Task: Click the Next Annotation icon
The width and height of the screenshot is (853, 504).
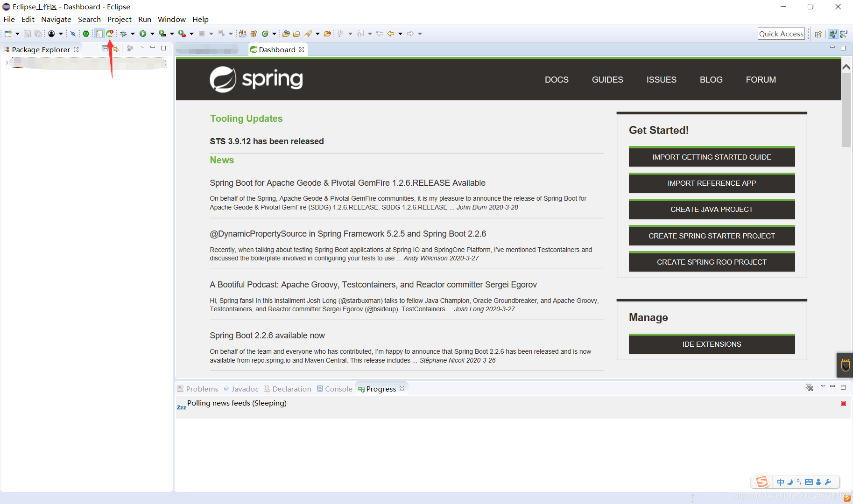Action: tap(341, 34)
